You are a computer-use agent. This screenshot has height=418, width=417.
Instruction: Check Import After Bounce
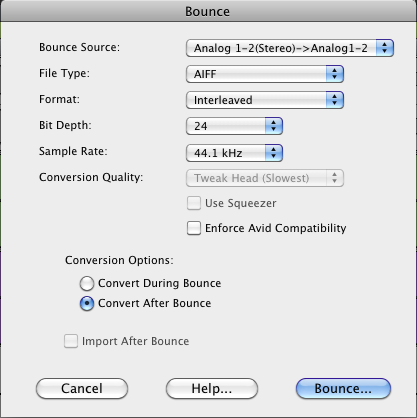(x=71, y=341)
